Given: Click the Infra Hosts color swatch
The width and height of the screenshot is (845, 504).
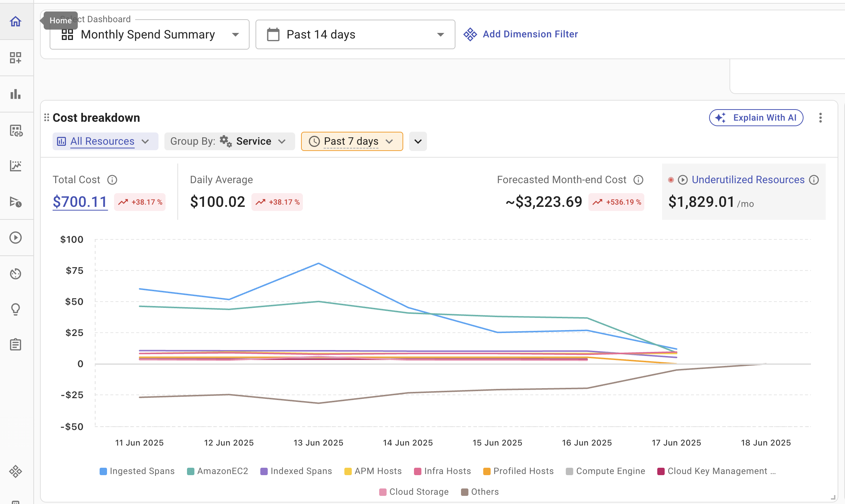Looking at the screenshot, I should click(418, 471).
